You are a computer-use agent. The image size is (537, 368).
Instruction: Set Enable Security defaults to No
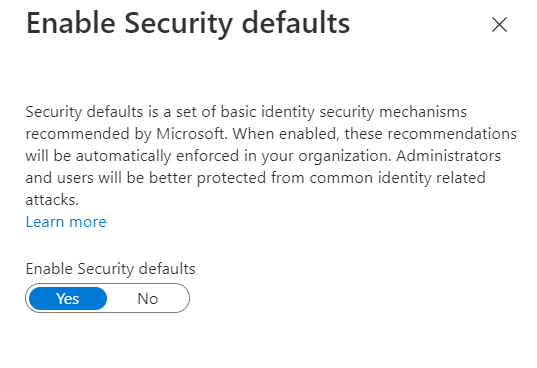tap(148, 299)
